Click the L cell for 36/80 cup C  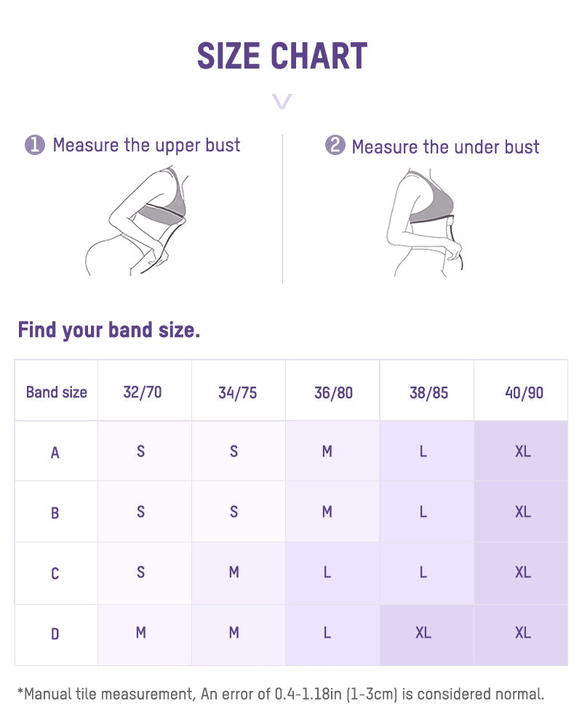[327, 573]
